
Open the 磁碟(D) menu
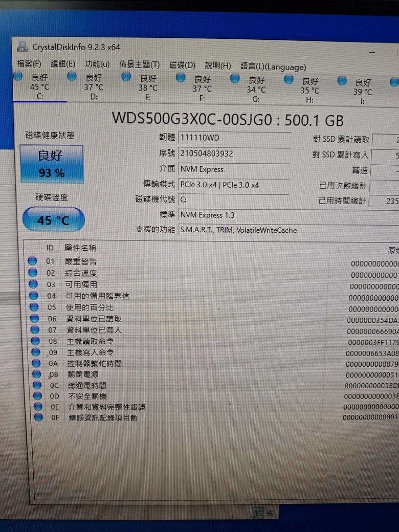coord(182,65)
